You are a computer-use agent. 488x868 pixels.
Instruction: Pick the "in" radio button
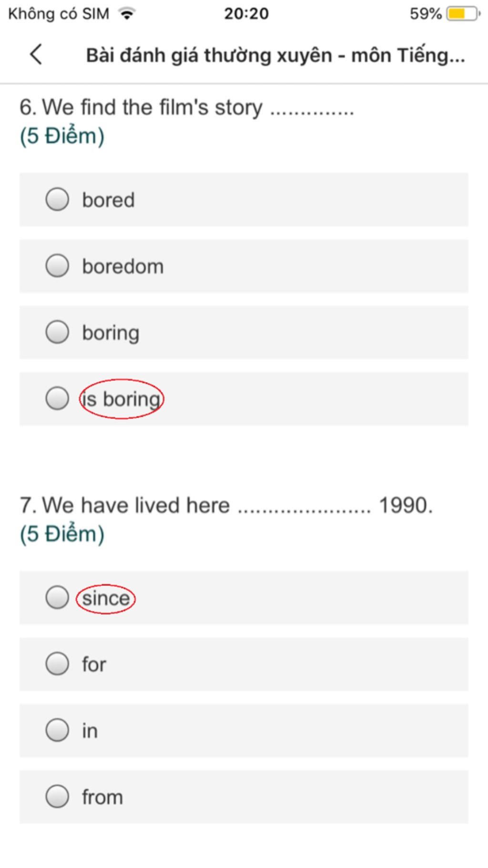click(57, 730)
